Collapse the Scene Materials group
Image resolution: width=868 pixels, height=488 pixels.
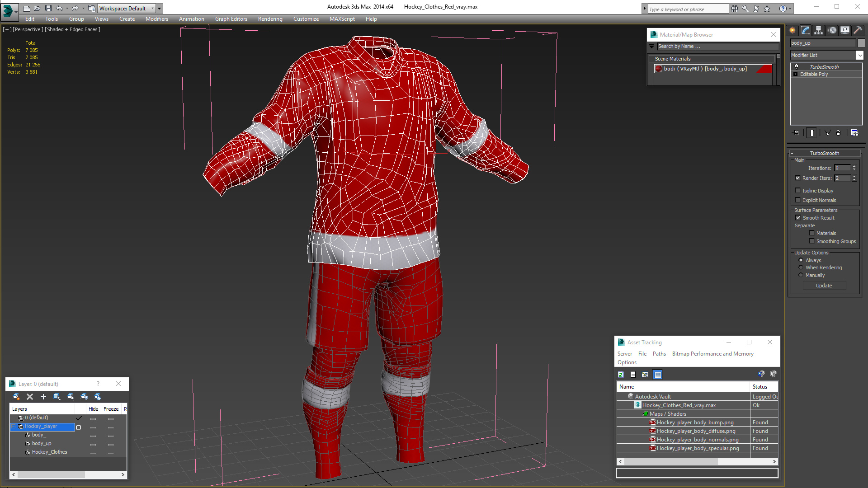coord(652,59)
